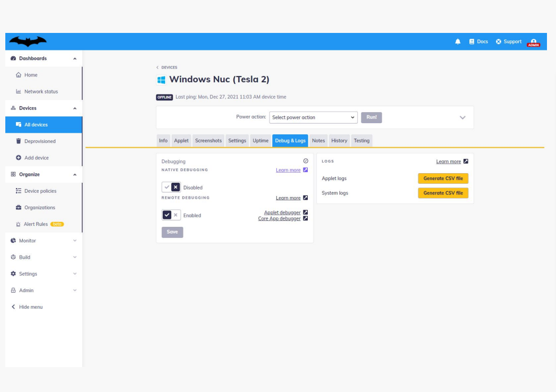
Task: Click the notification bell icon
Action: [x=458, y=42]
